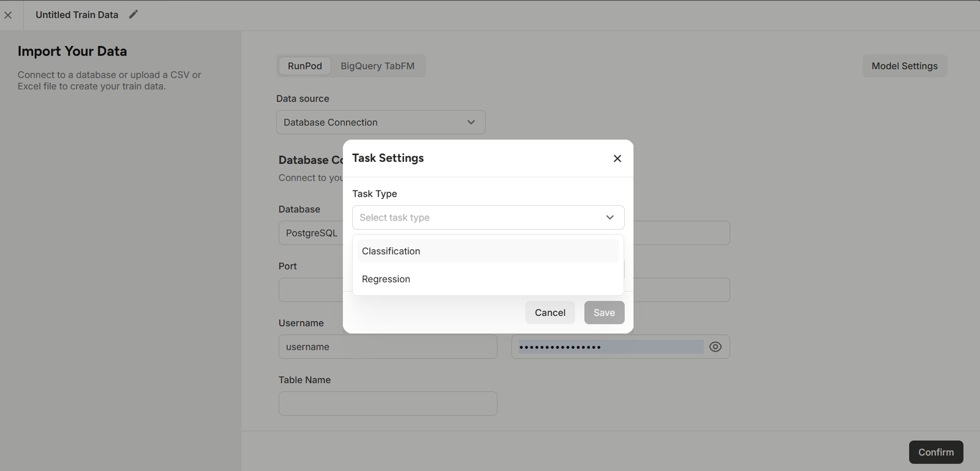This screenshot has width=980, height=471.
Task: Click the Task Type label
Action: click(375, 194)
